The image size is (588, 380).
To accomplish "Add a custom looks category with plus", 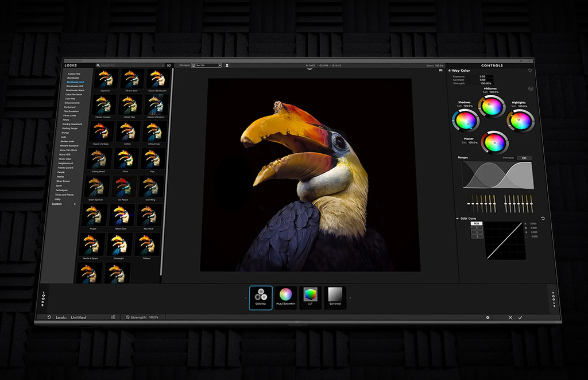I will click(74, 204).
